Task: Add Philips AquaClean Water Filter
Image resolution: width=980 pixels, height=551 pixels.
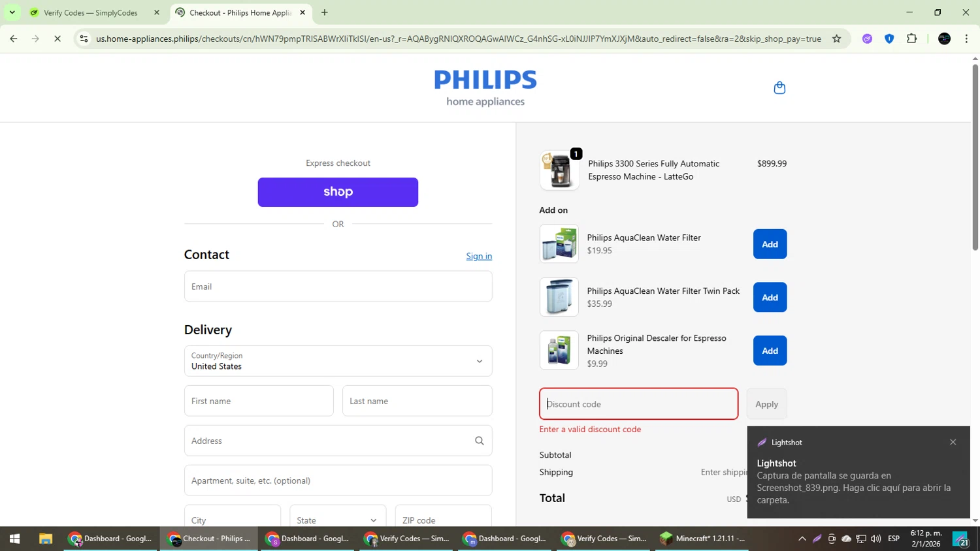Action: [x=770, y=244]
